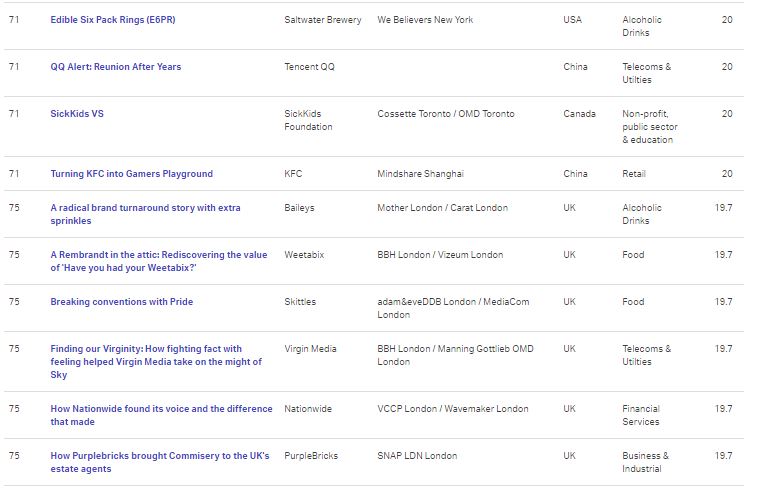Open How Nationwide found its voice link

[161, 415]
